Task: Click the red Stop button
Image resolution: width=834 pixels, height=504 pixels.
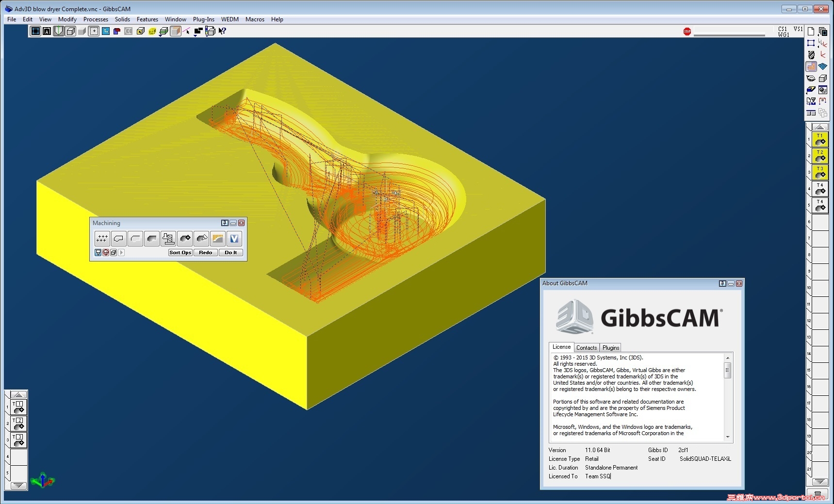Action: click(x=687, y=32)
